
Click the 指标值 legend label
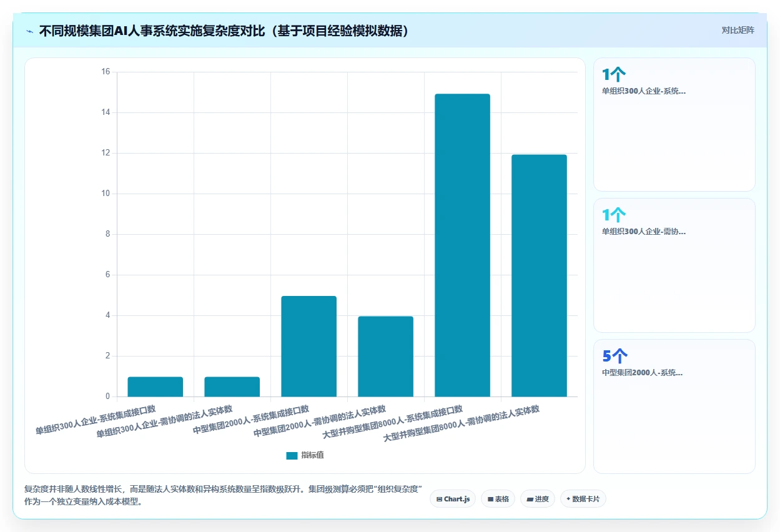[x=312, y=455]
